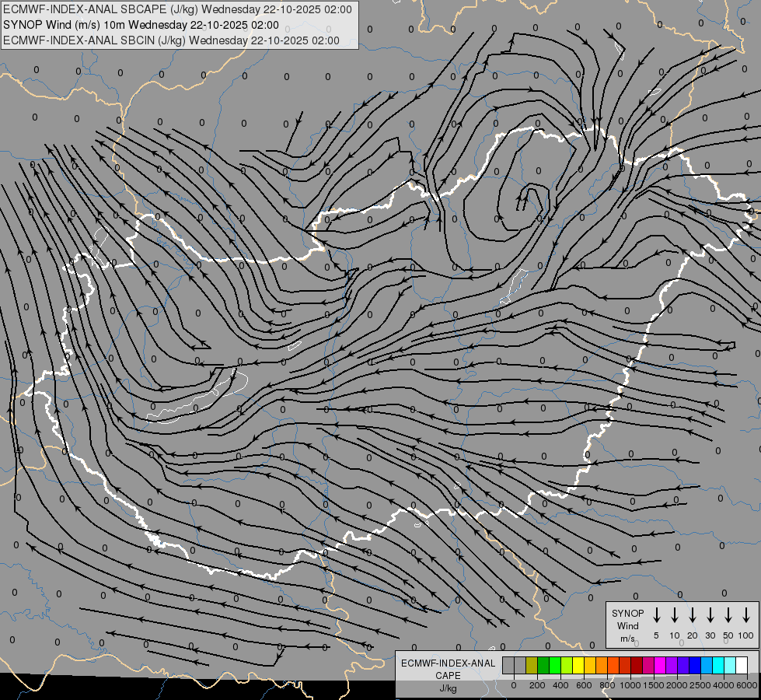Screen dimensions: 761x700
Task: Select the lime yellow-green CAPE legend swatch
Action: pos(567,665)
